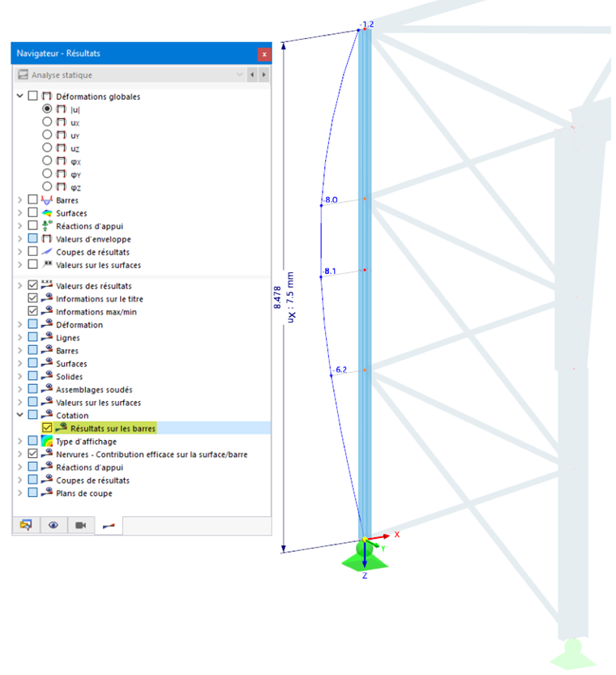The width and height of the screenshot is (616, 675).
Task: Select the |u| radio button
Action: (x=47, y=109)
